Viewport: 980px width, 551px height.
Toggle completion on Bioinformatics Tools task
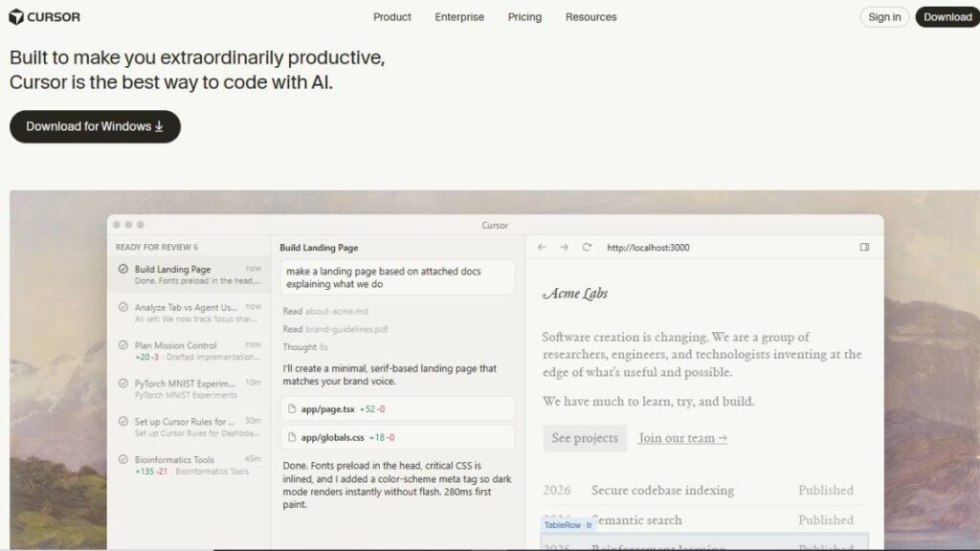(x=122, y=458)
